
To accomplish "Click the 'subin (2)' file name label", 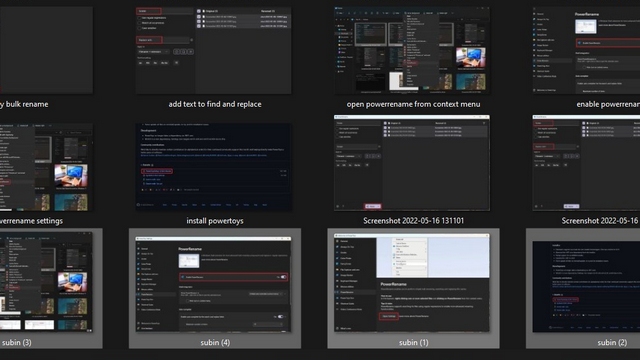I will point(612,342).
